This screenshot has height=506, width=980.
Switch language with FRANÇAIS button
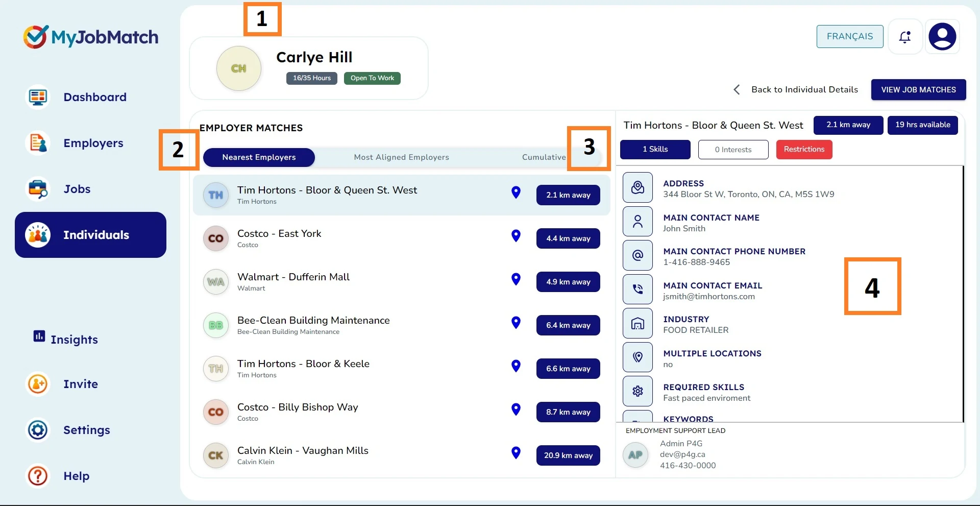[x=850, y=37]
